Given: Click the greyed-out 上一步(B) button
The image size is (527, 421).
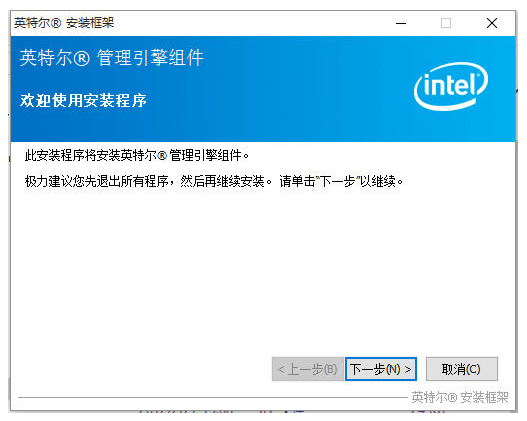Looking at the screenshot, I should (308, 369).
